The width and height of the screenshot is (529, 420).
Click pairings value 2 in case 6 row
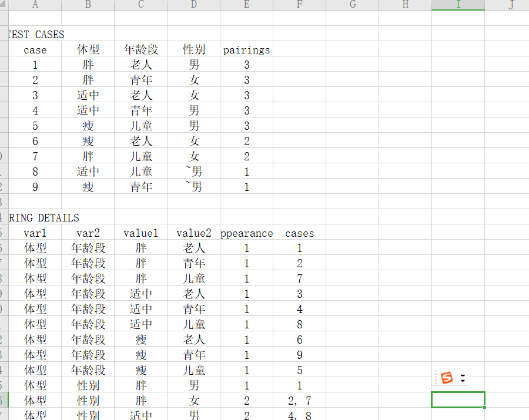point(247,141)
